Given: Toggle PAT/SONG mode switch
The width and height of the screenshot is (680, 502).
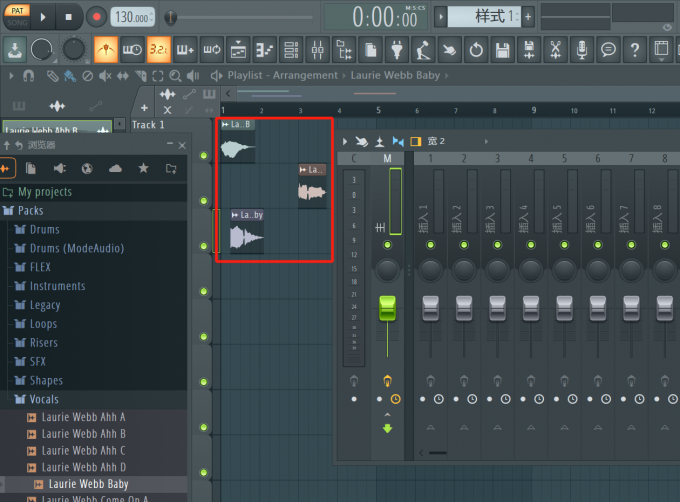Looking at the screenshot, I should (17, 16).
